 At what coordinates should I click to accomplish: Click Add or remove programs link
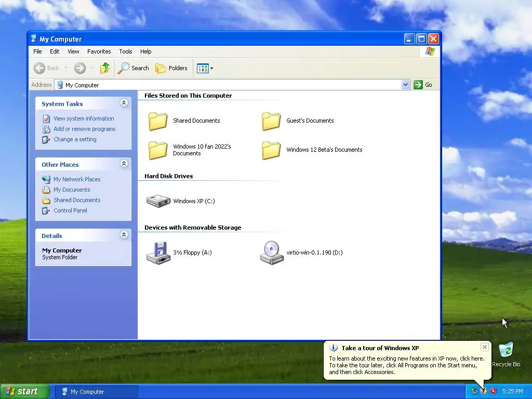click(x=85, y=129)
